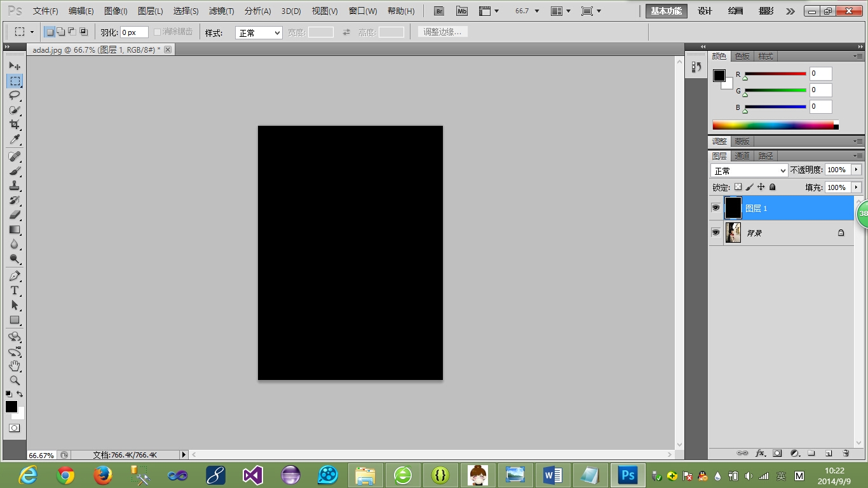Select the Dodge tool
The height and width of the screenshot is (488, 868).
coord(15,259)
